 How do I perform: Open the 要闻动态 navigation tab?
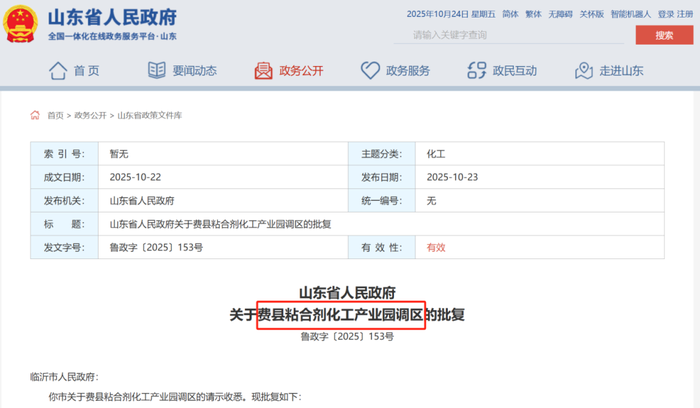pos(194,71)
